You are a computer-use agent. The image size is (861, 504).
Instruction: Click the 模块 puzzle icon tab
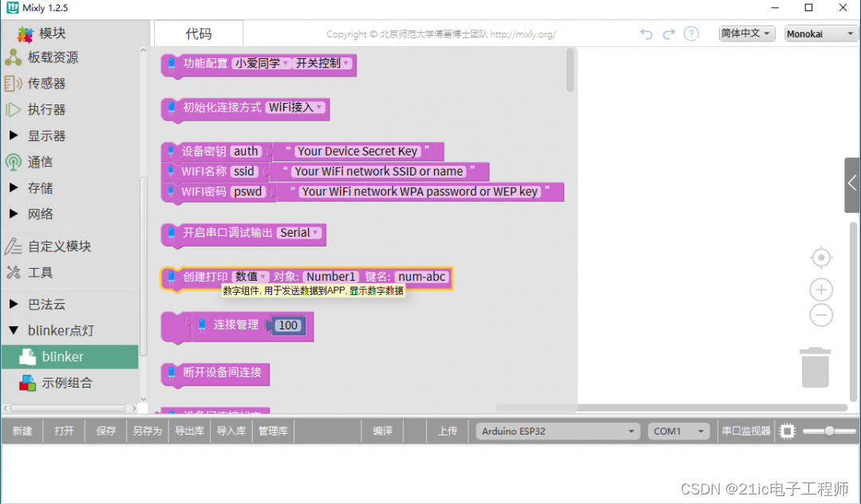(x=42, y=33)
